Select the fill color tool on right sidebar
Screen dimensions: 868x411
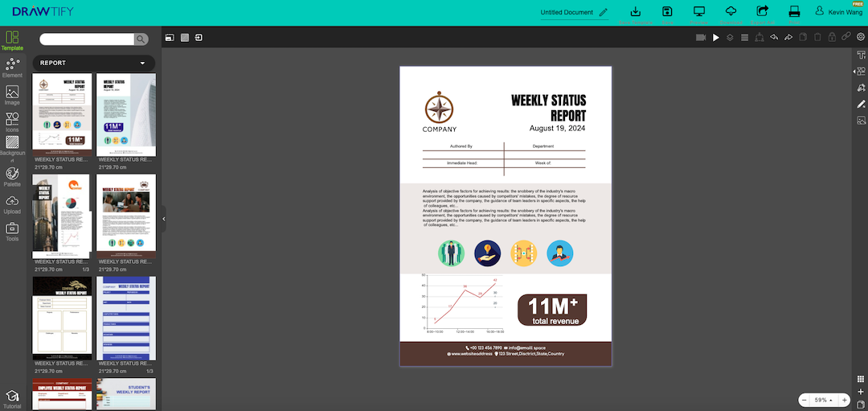click(861, 88)
